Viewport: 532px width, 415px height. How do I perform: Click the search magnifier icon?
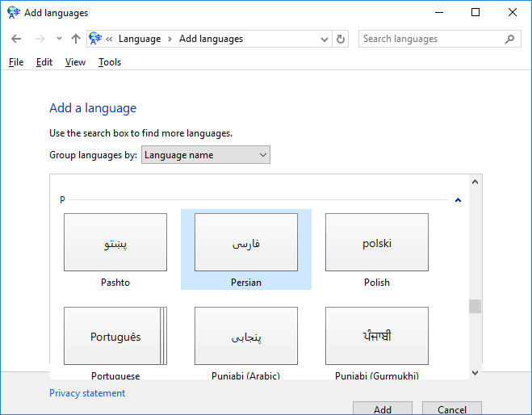click(509, 39)
